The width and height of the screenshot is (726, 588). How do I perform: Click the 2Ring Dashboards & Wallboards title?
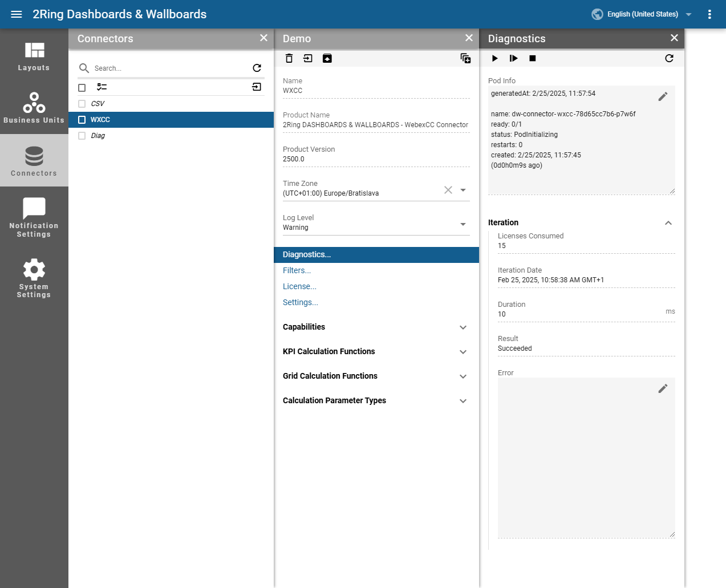pos(120,14)
